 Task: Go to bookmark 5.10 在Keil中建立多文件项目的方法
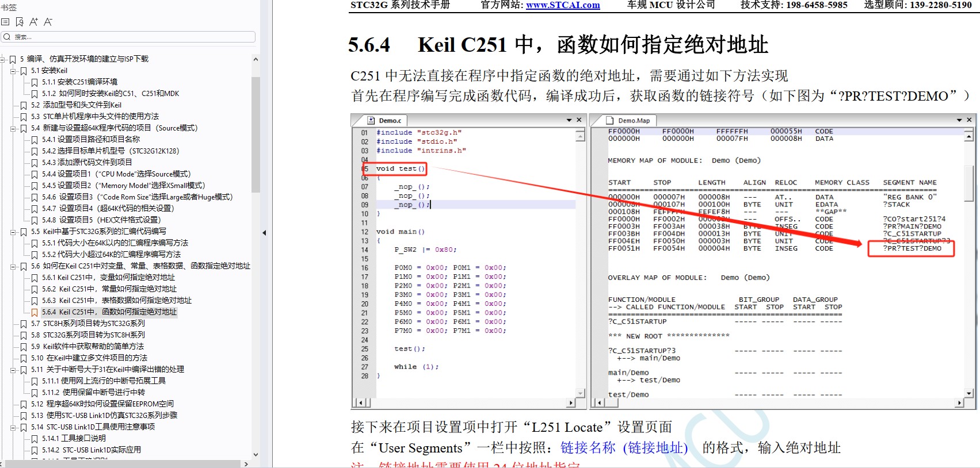(89, 358)
